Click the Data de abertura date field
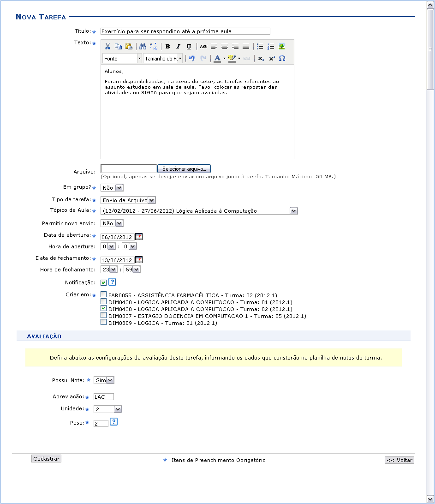This screenshot has height=504, width=435. [x=117, y=237]
